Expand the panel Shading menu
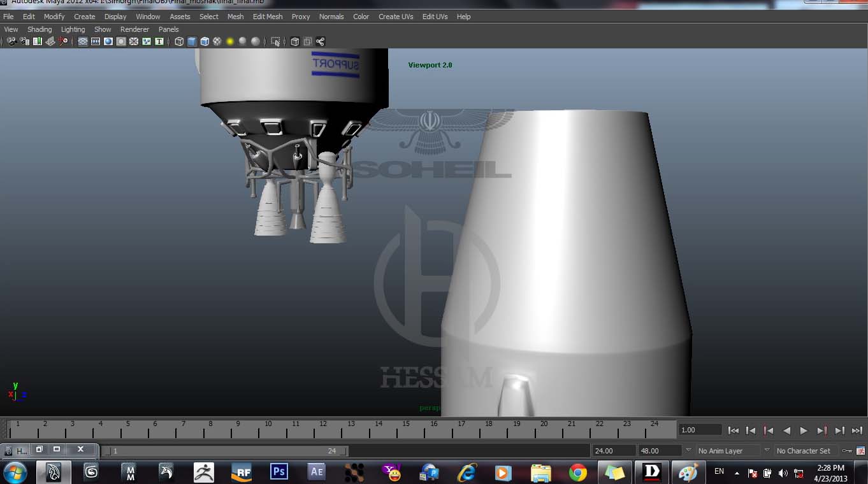868x484 pixels. (40, 29)
